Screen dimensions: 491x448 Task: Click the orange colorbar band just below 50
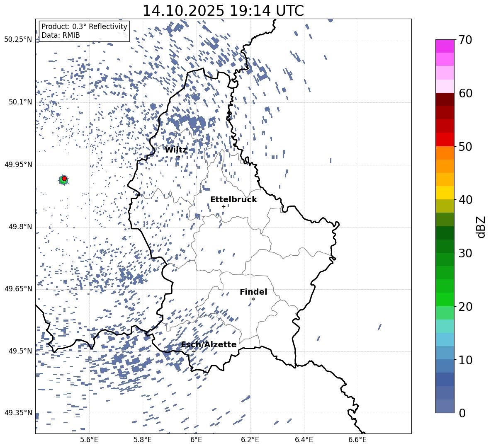point(445,153)
